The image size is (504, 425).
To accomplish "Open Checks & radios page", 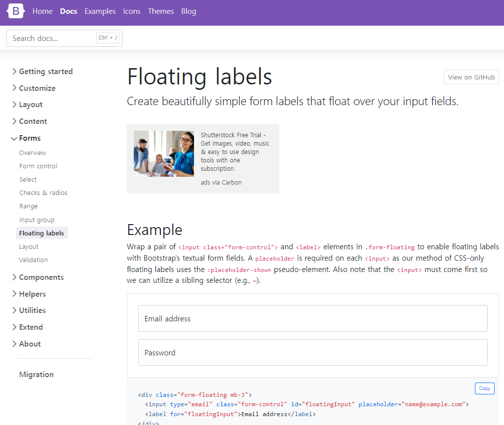I will 43,193.
